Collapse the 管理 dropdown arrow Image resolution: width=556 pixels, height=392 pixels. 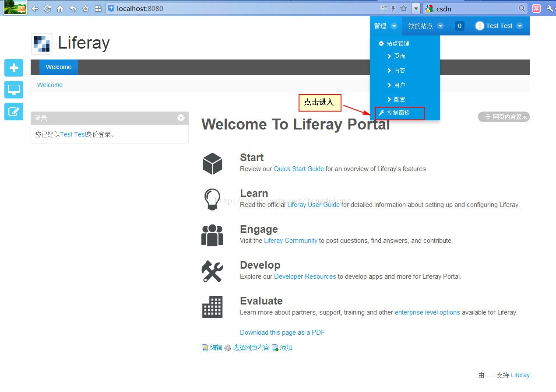[x=394, y=26]
